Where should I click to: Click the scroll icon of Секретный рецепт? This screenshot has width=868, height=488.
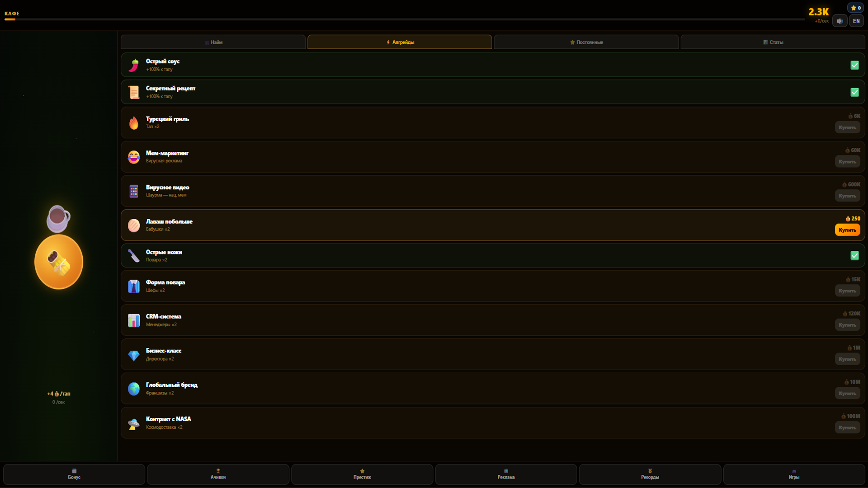134,92
